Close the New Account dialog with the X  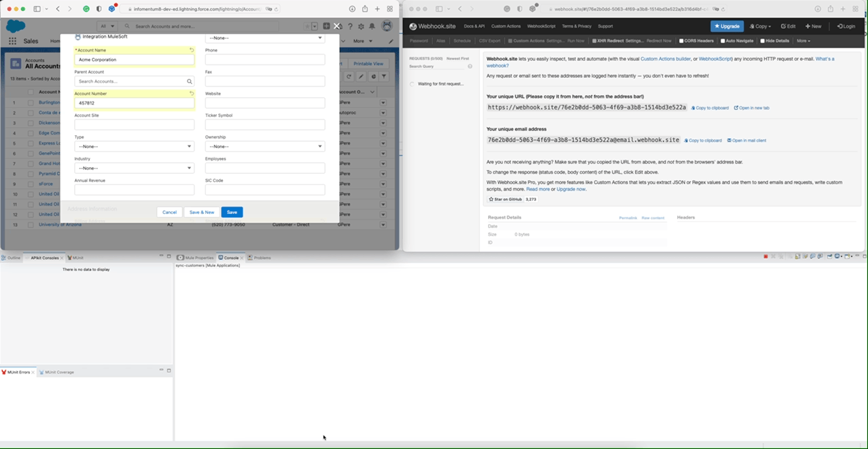point(336,26)
